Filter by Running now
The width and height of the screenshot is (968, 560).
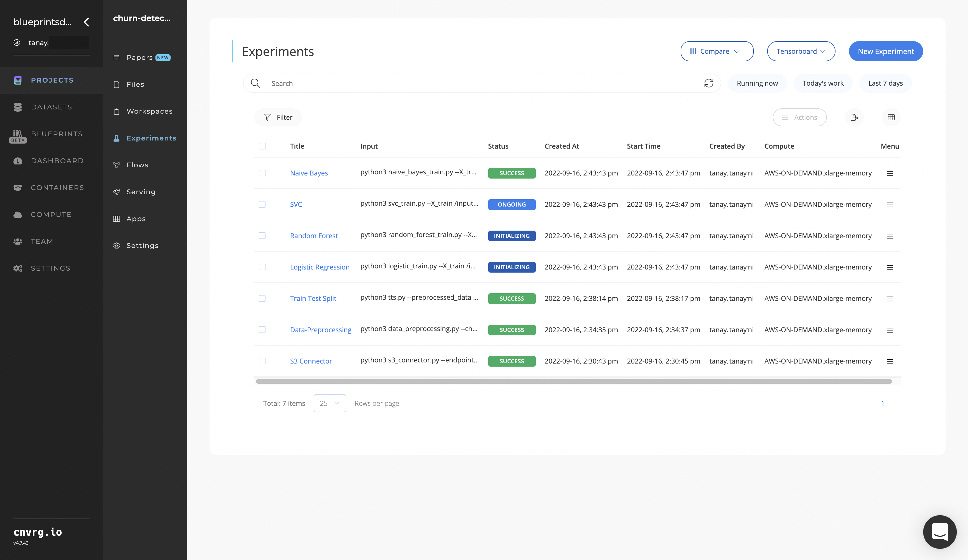pos(757,83)
